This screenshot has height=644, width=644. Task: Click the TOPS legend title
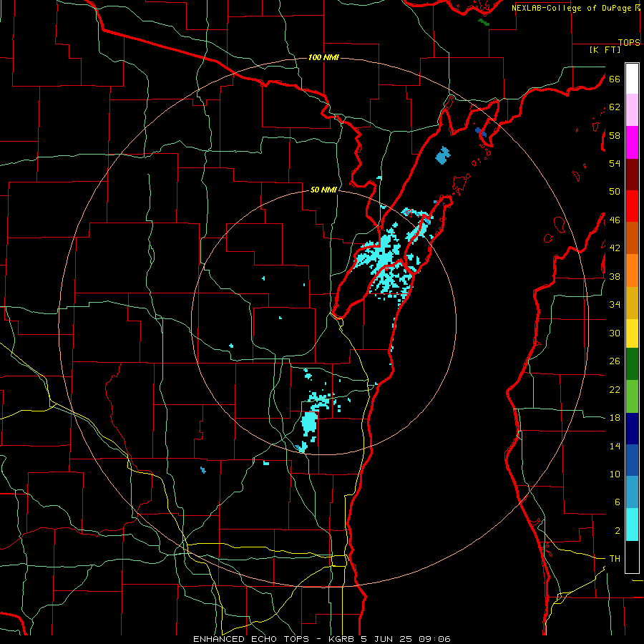point(629,42)
